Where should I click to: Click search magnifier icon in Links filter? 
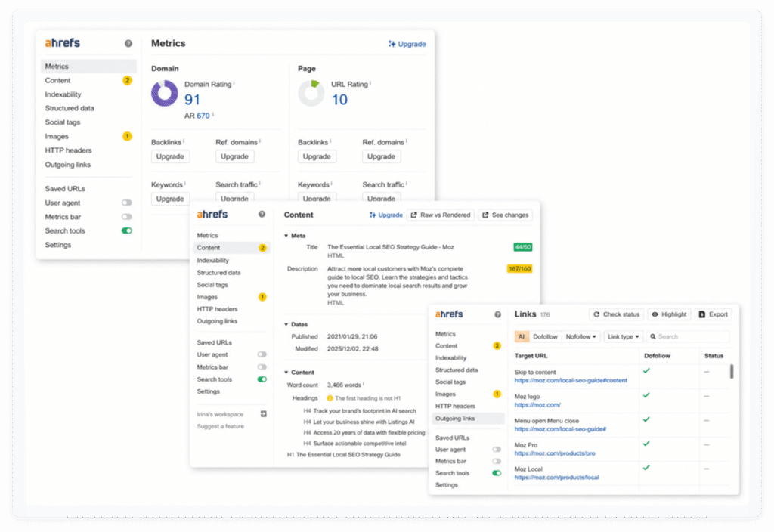653,336
